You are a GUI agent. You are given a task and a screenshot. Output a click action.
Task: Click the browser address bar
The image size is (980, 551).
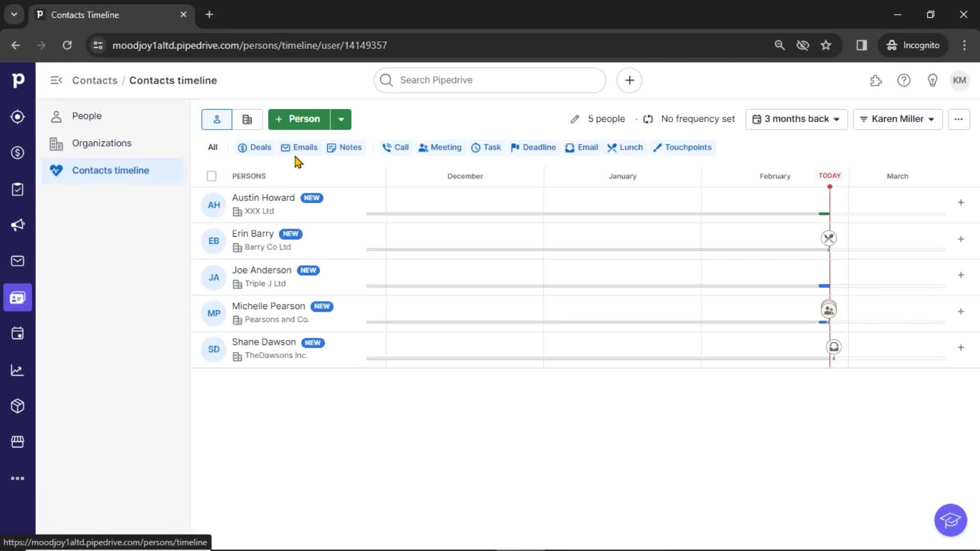tap(429, 45)
